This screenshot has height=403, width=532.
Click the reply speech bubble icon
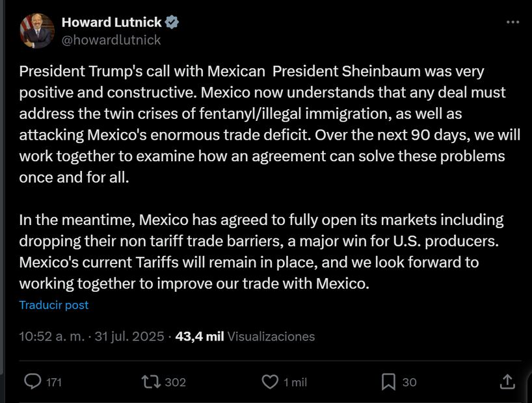33,382
